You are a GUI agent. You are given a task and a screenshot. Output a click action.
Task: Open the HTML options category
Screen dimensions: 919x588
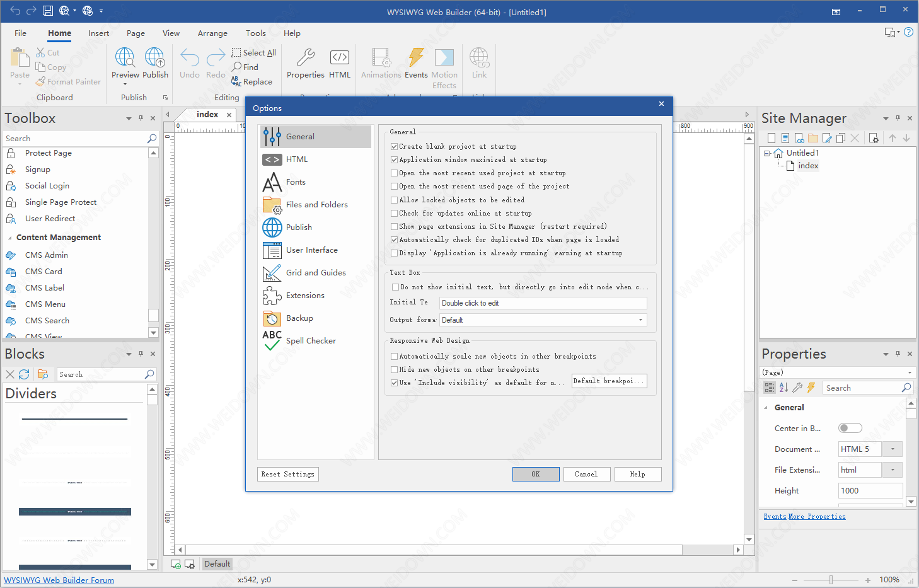pyautogui.click(x=297, y=159)
